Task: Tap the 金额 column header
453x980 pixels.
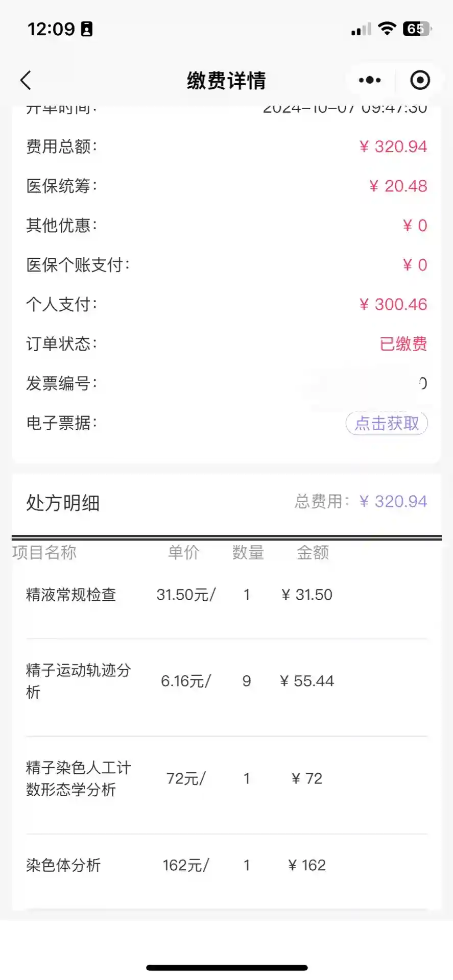Action: point(313,552)
